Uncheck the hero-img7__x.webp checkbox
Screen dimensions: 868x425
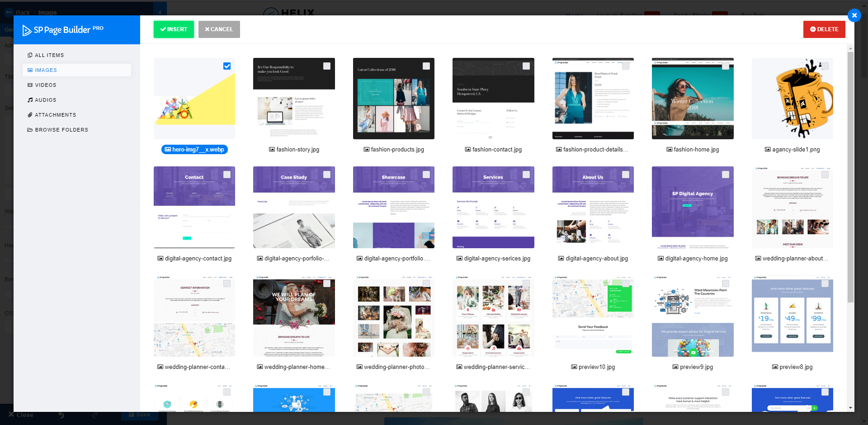point(227,66)
